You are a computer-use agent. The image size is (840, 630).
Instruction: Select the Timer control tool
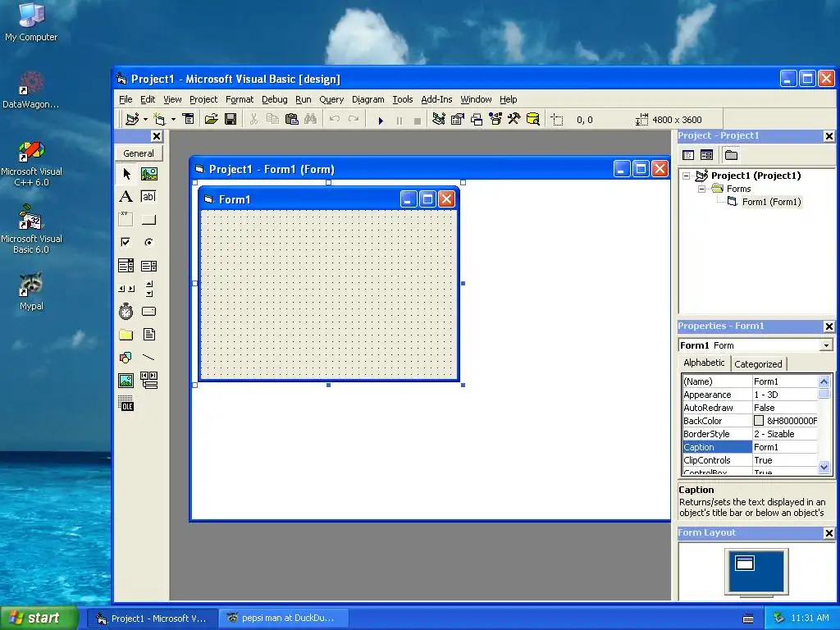coord(126,311)
